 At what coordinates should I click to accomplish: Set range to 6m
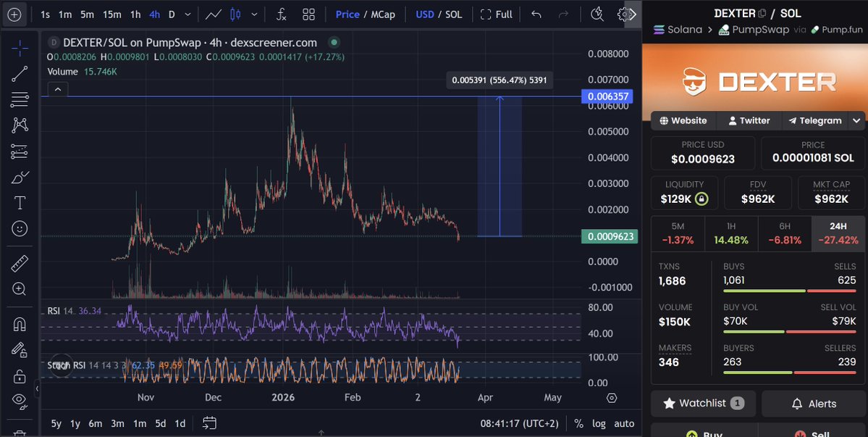pos(96,424)
